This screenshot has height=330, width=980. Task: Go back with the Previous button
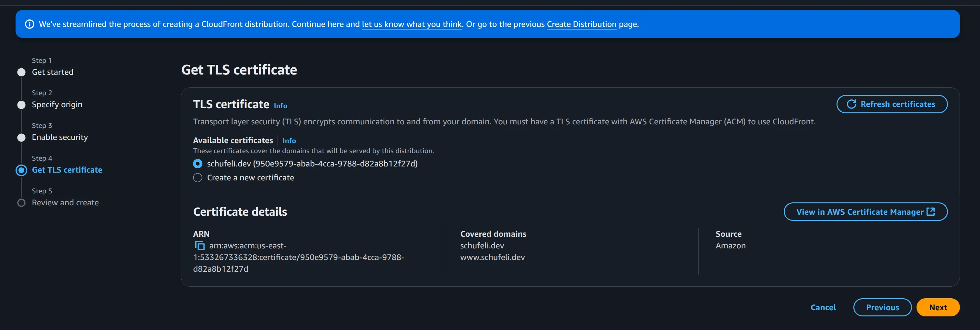(882, 307)
